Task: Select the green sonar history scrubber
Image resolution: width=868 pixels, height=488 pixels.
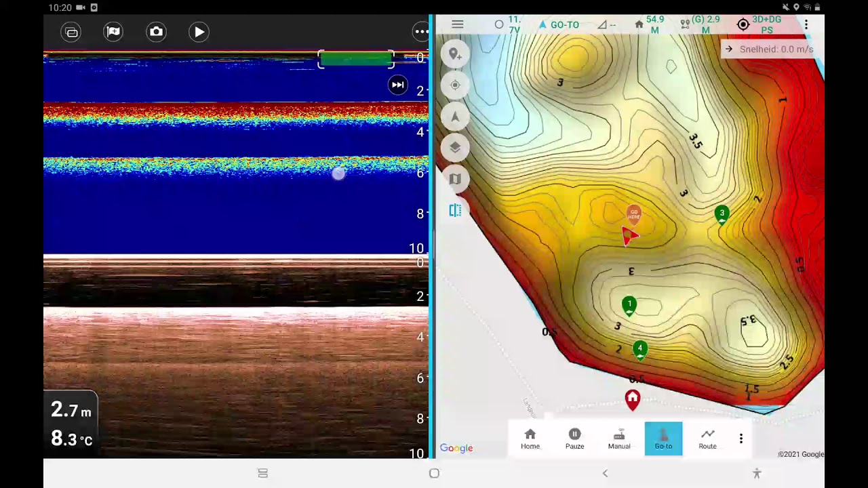Action: [356, 60]
